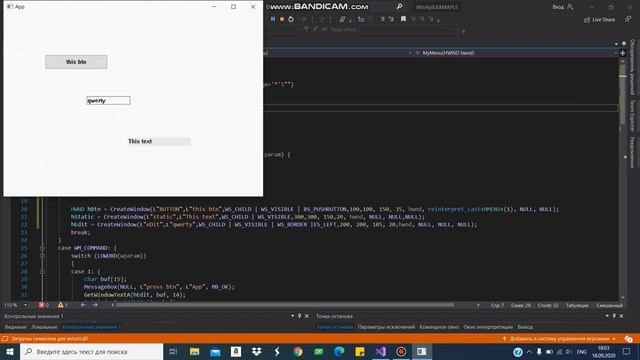Click the Вход sign-in account link
Image resolution: width=640 pixels, height=360 pixels.
[563, 7]
